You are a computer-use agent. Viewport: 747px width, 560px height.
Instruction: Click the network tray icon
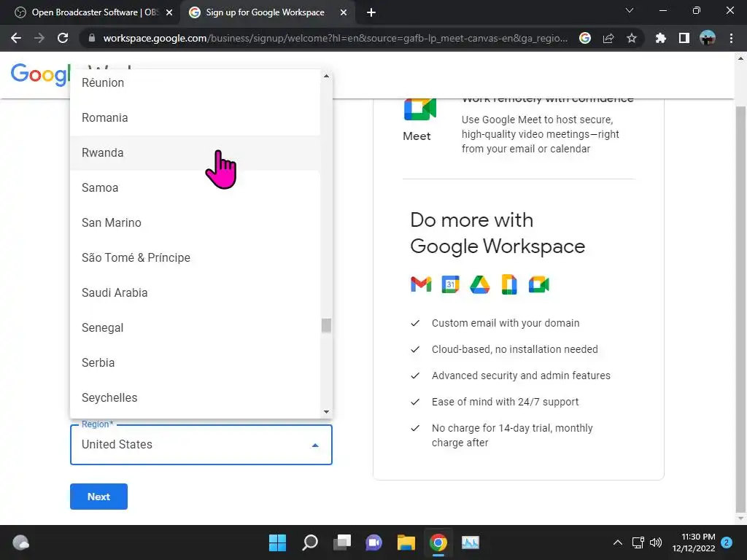638,542
